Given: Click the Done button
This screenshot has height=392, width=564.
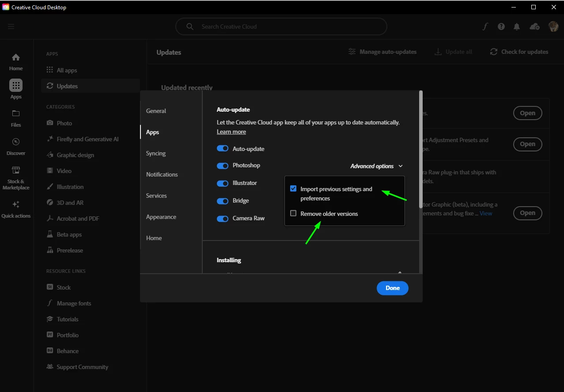Looking at the screenshot, I should (393, 288).
